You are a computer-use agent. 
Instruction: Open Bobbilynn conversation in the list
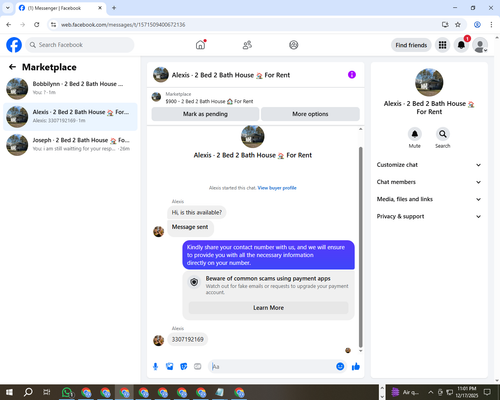click(x=70, y=89)
